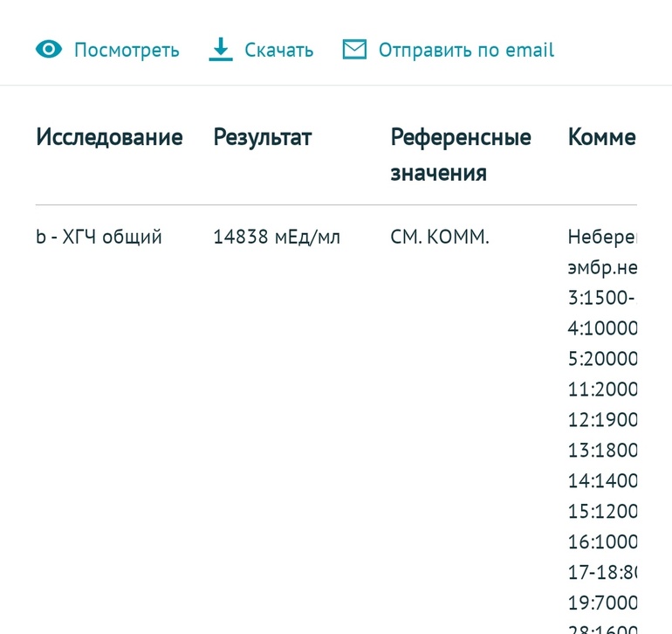Click the comment line starting 'Небере'
The image size is (672, 634).
[x=602, y=237]
